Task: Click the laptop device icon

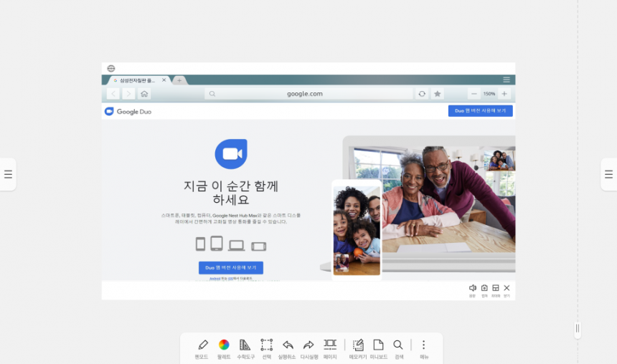Action: click(x=236, y=246)
